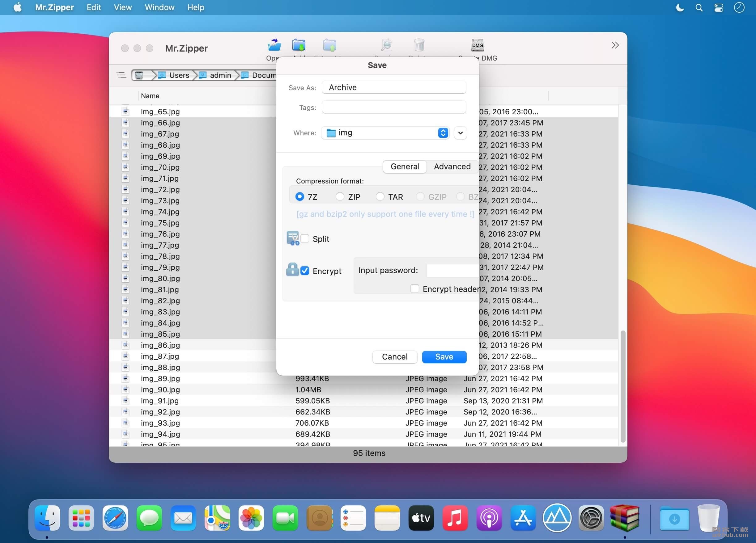Screen dimensions: 756x543
Task: Open the Window menu
Action: [159, 7]
